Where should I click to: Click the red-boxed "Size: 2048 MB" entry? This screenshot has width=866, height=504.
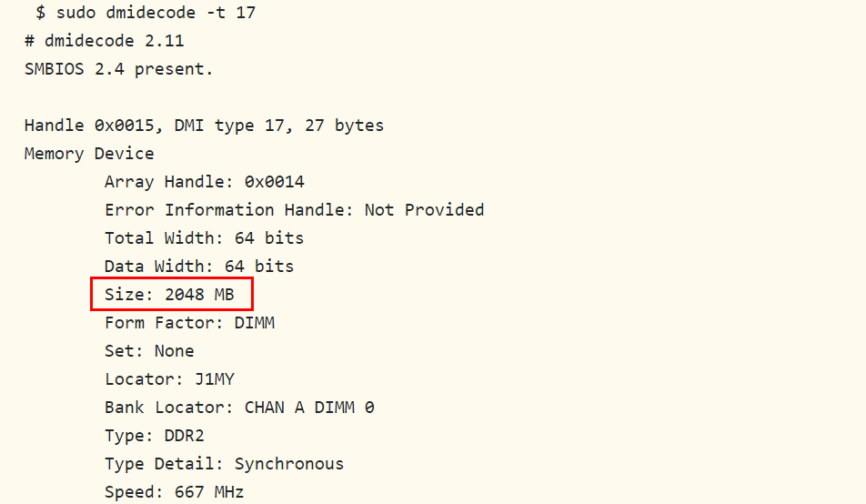(x=170, y=295)
